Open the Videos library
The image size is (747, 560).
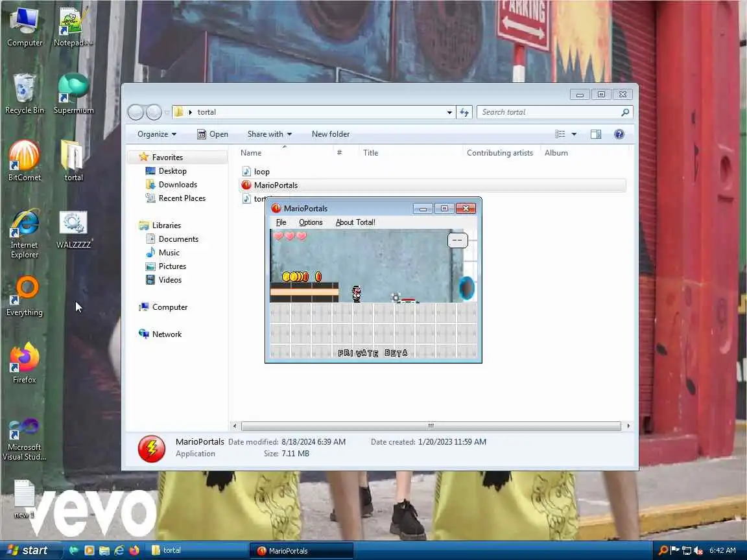[170, 280]
